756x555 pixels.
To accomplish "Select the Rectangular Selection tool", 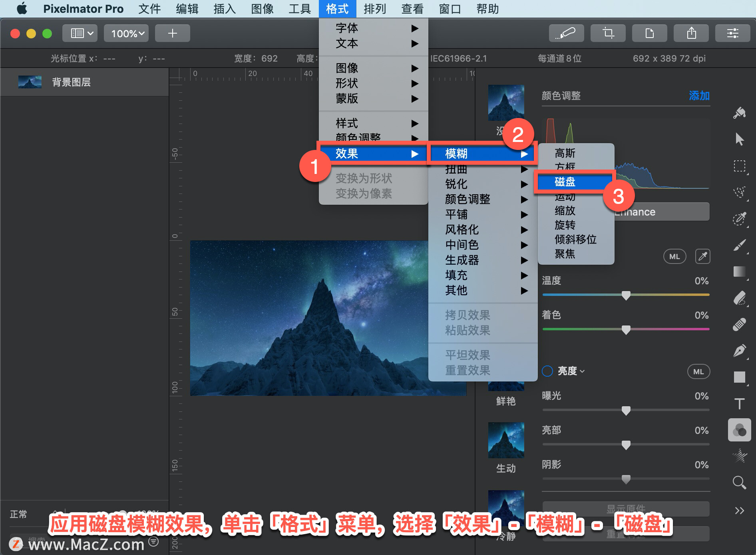I will 740,166.
